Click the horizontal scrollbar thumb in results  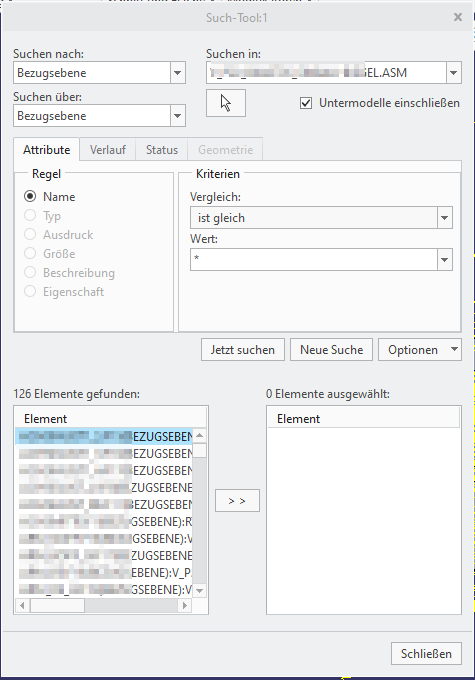point(57,605)
